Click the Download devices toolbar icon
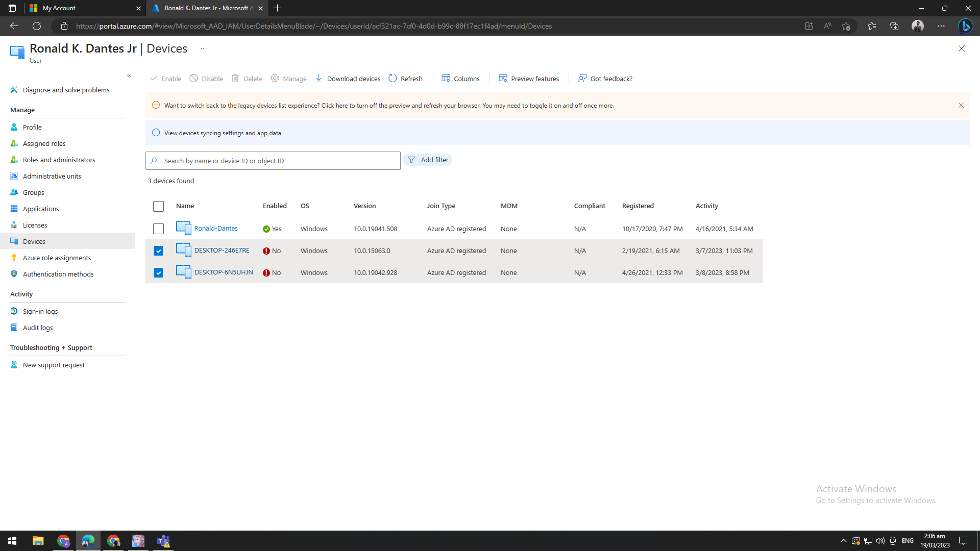980x551 pixels. tap(319, 79)
